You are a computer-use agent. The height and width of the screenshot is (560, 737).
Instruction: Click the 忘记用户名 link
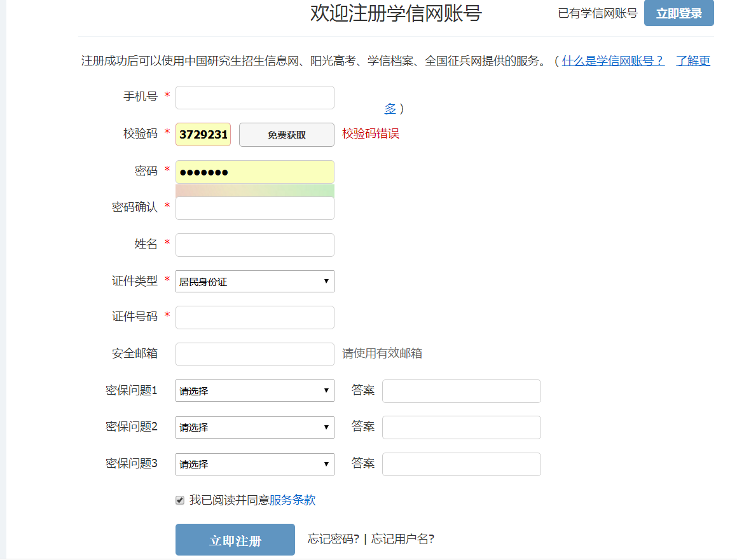click(x=402, y=538)
